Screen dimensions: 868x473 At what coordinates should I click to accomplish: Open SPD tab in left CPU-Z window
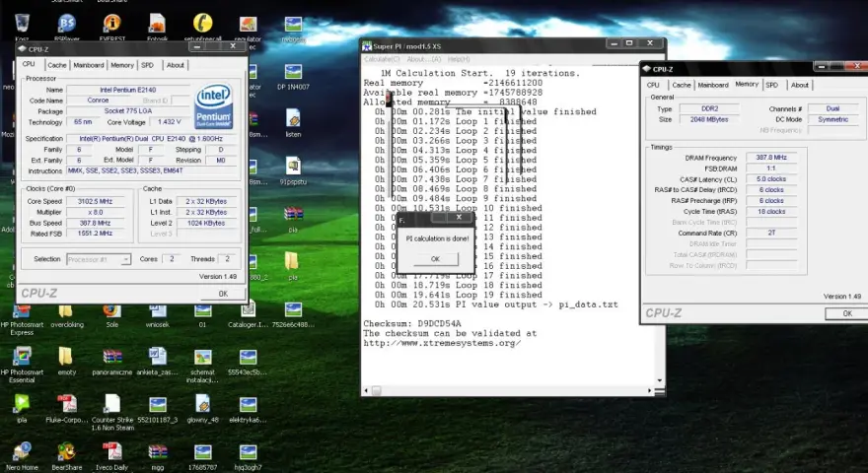[147, 65]
